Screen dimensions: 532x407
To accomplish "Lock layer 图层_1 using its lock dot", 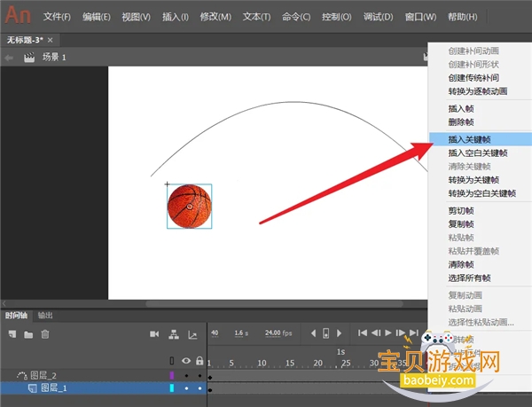I will click(x=199, y=388).
